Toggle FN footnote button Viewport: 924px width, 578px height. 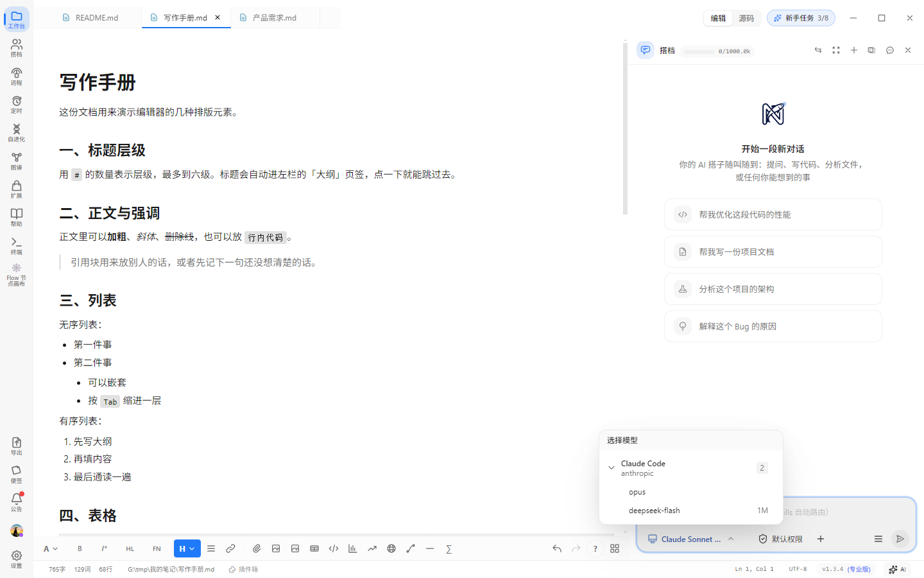click(157, 548)
